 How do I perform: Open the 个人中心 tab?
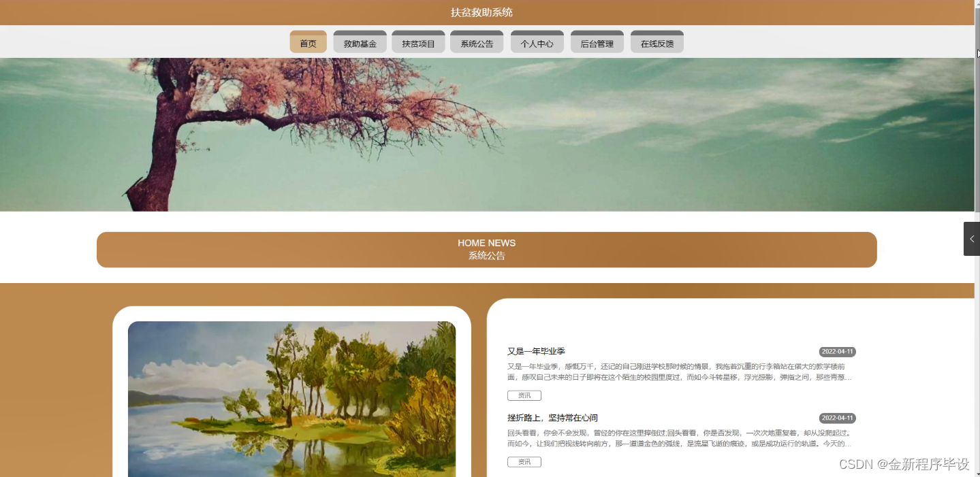pyautogui.click(x=537, y=42)
